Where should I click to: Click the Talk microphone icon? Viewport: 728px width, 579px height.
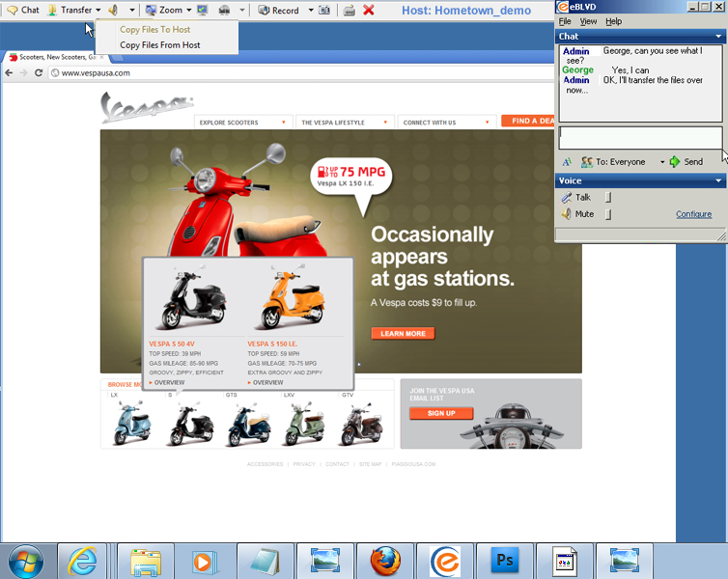tap(566, 198)
